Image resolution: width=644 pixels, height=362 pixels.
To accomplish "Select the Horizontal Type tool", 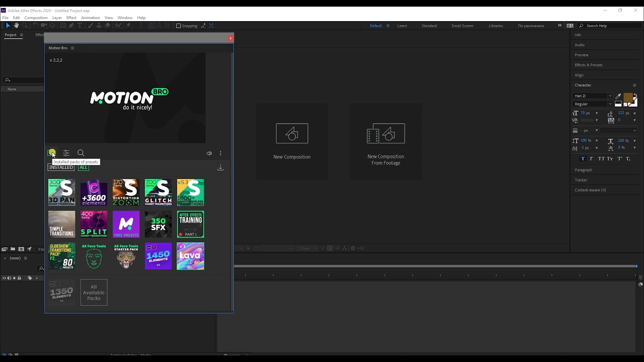I will (x=79, y=26).
